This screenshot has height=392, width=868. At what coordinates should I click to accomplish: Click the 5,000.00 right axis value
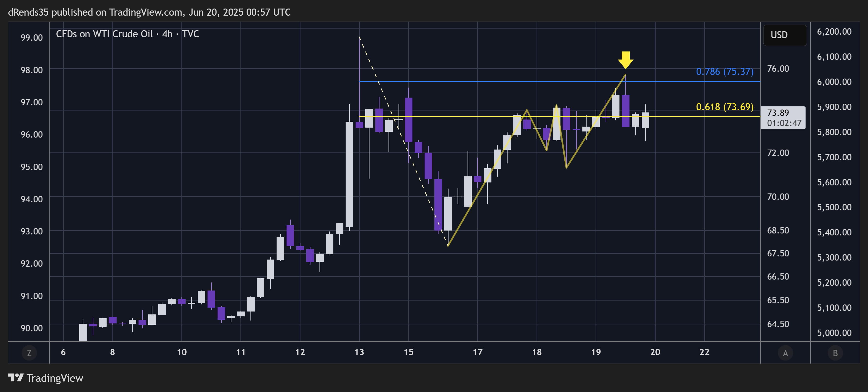click(834, 333)
